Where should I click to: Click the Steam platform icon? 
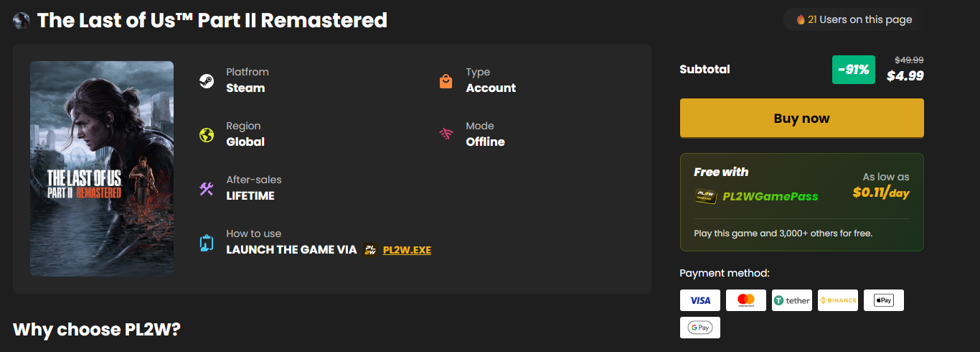pos(207,80)
